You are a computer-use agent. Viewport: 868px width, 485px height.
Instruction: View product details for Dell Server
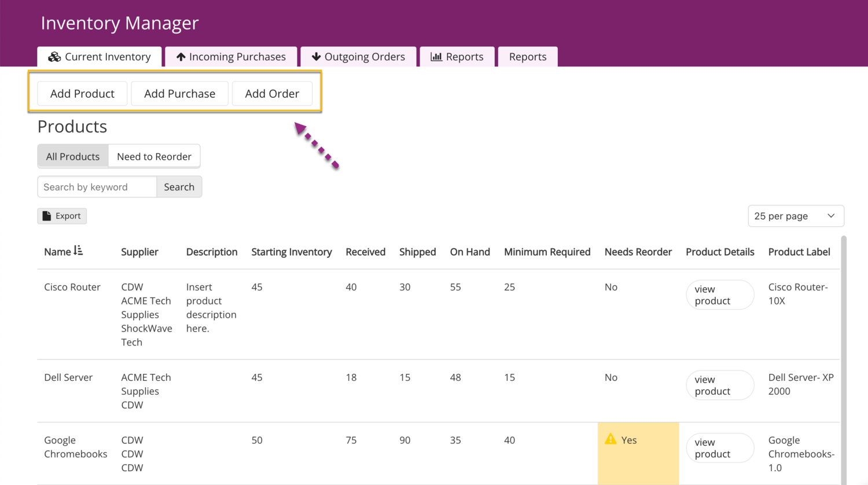click(719, 385)
